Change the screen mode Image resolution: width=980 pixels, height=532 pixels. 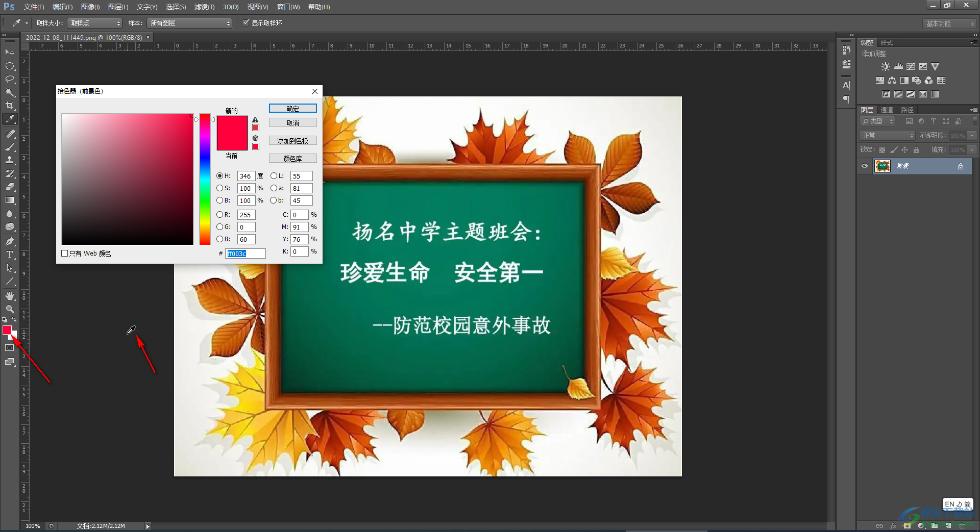pos(9,362)
